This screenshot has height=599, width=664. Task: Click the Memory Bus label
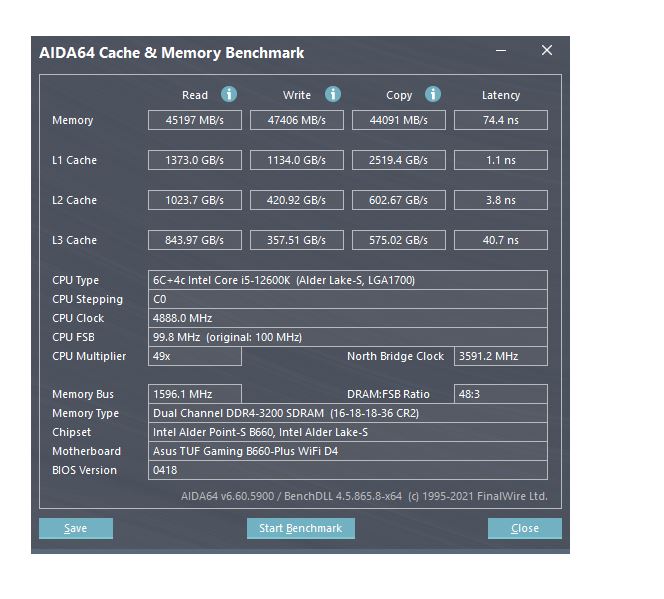83,395
